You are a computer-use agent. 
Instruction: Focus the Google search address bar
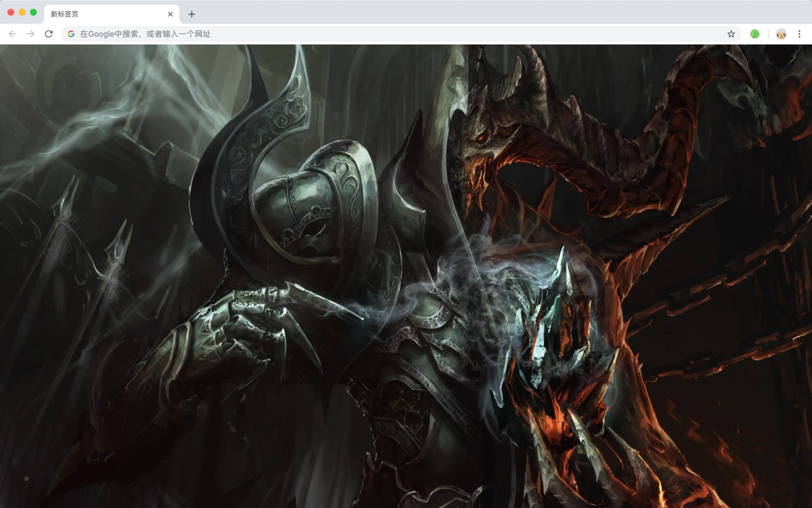401,34
